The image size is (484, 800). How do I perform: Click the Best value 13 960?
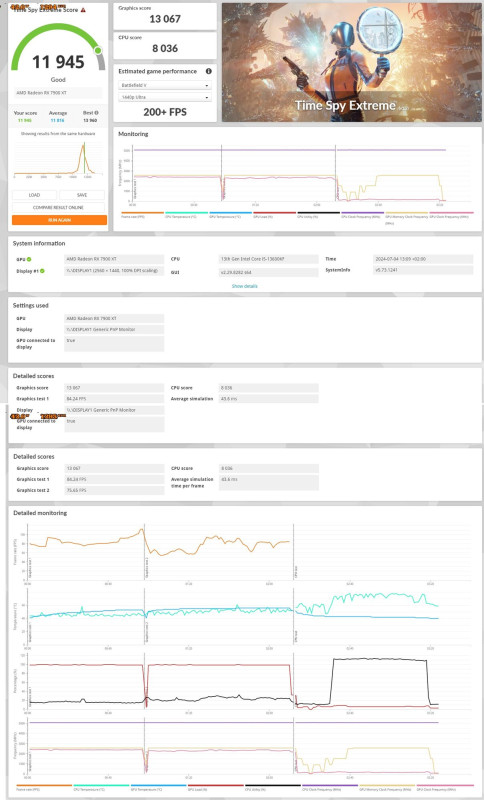pyautogui.click(x=90, y=120)
